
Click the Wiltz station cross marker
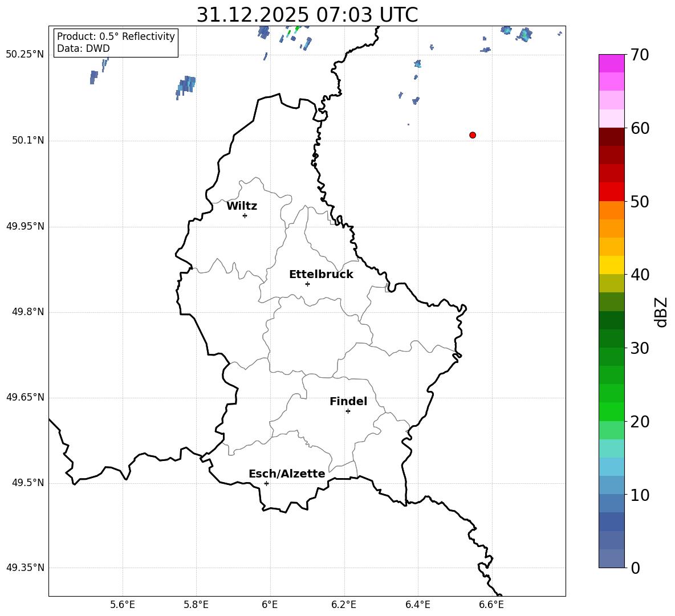pos(245,215)
